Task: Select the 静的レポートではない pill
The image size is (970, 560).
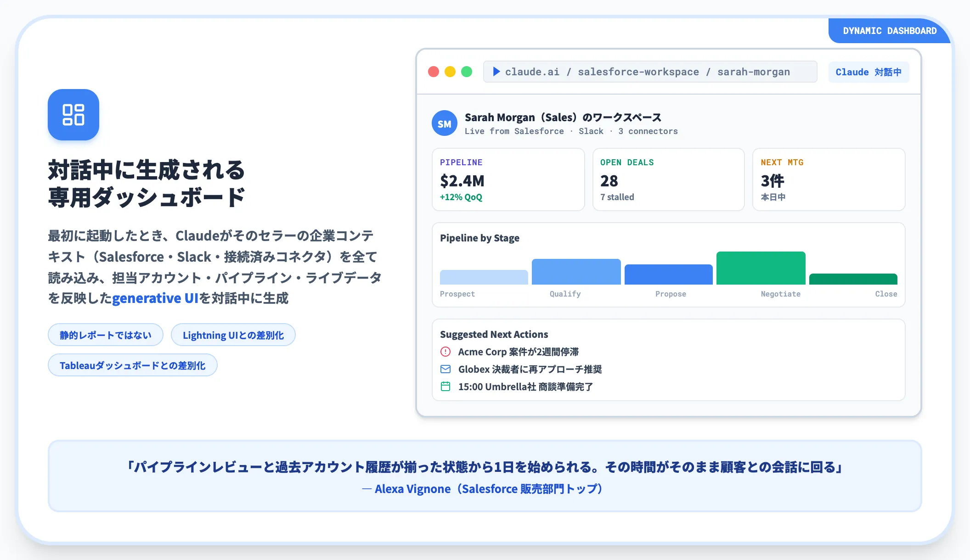Action: pos(106,335)
